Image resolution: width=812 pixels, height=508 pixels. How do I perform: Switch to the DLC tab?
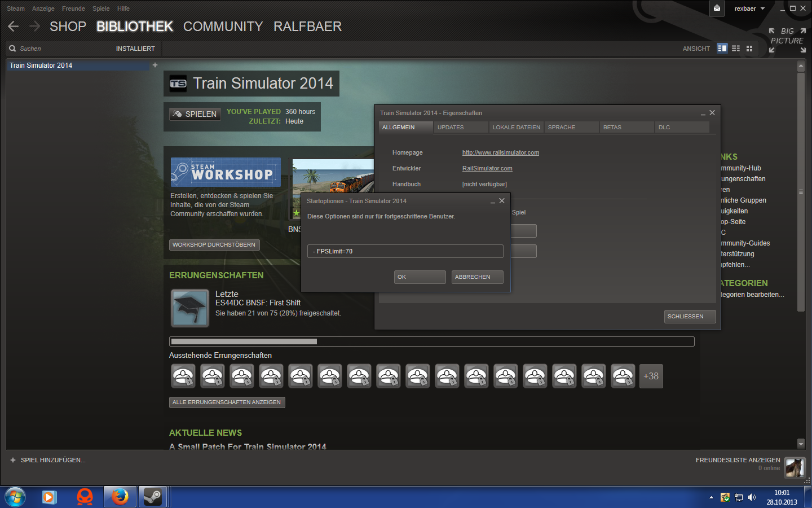tap(682, 128)
